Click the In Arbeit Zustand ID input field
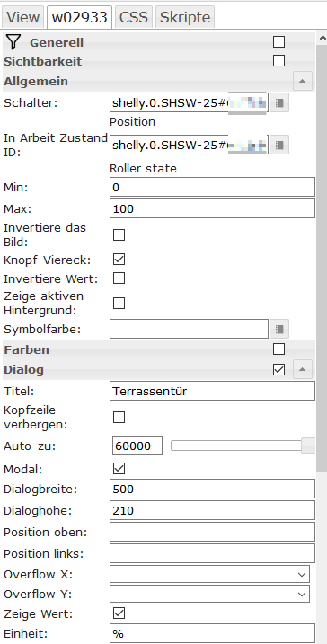327x644 pixels. [189, 145]
